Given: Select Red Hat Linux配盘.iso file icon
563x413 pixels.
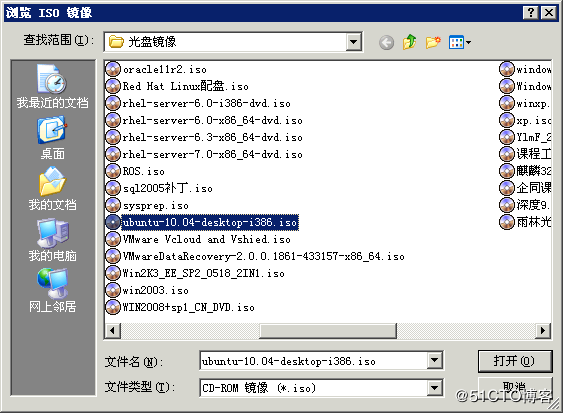Looking at the screenshot, I should [112, 86].
